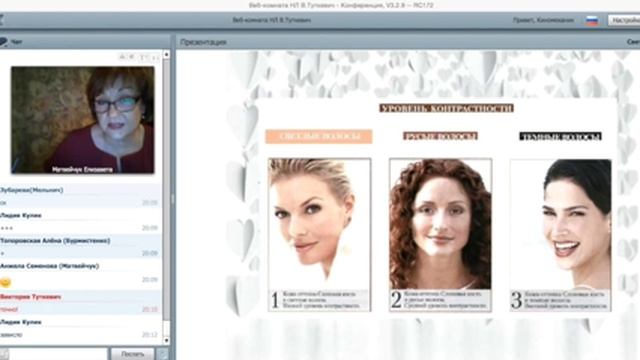Click the 20:12 timestamp in the chat
Image resolution: width=640 pixels, height=360 pixels.
tap(150, 335)
